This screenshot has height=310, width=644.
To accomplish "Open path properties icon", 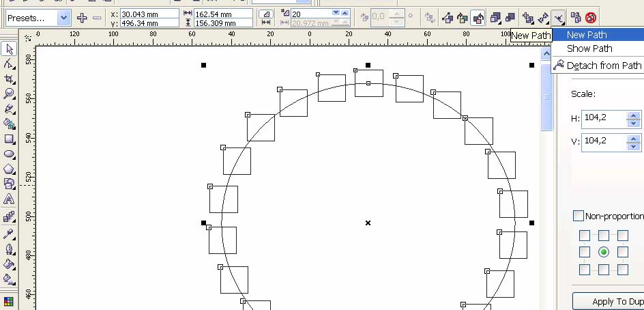I will click(558, 18).
